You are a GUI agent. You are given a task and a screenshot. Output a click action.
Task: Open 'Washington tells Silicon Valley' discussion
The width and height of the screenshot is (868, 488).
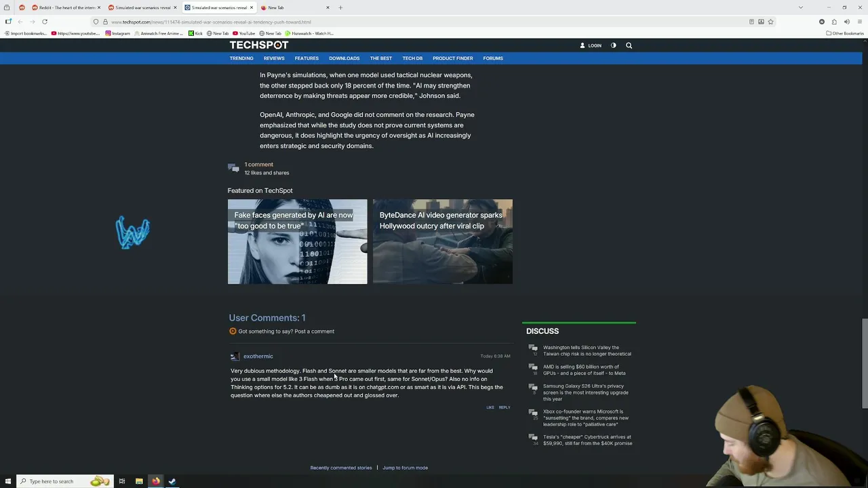587,350
